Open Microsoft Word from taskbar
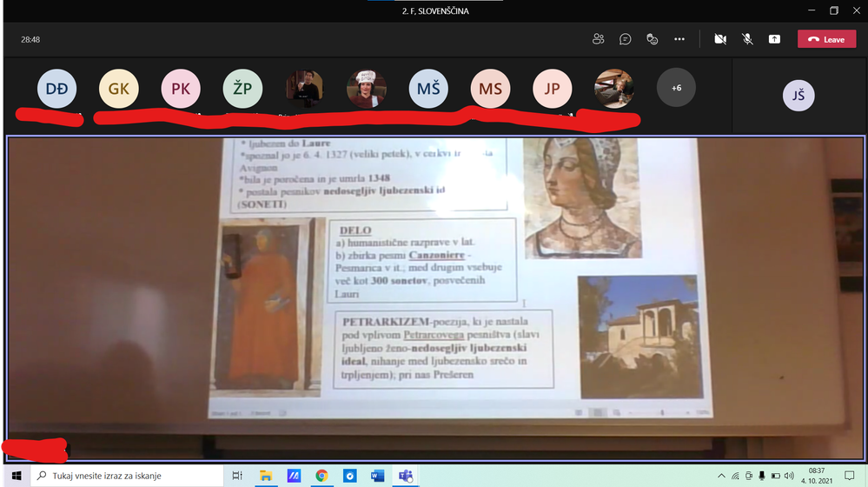Viewport: 868px width, 487px height. (378, 476)
